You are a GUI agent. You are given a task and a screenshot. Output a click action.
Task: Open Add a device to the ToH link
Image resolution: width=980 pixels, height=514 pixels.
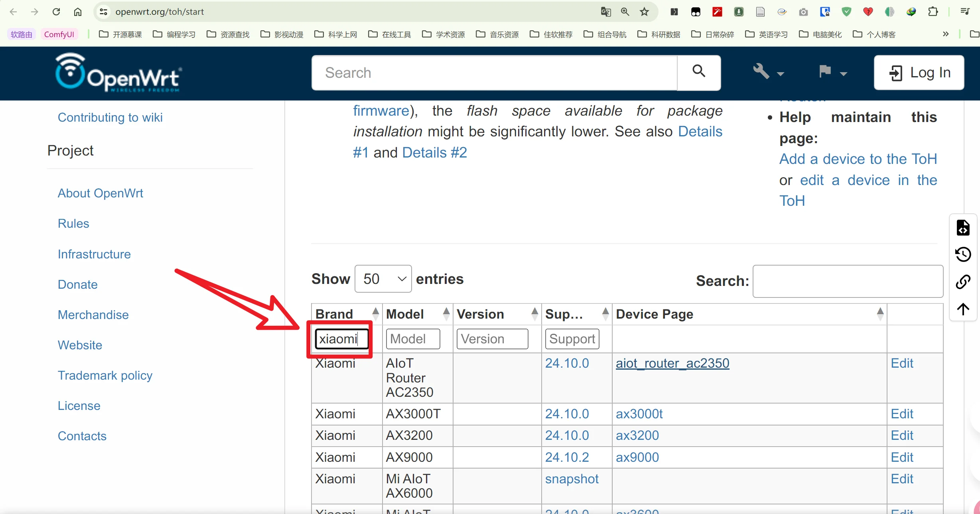click(858, 159)
